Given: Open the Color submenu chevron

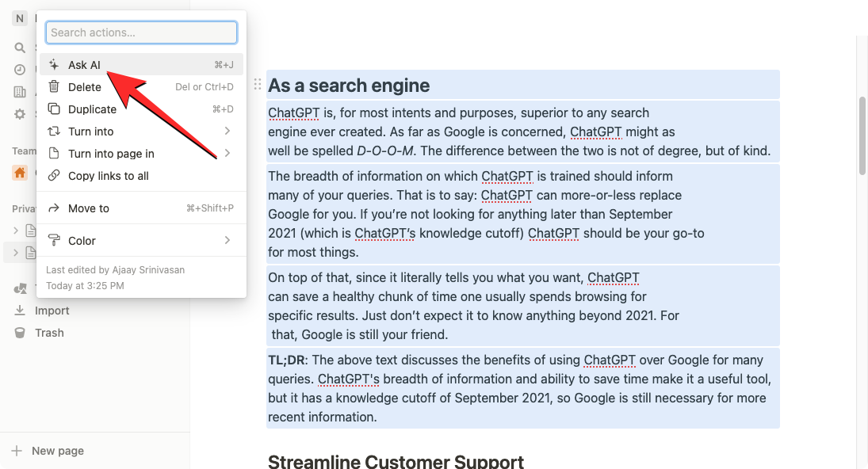Looking at the screenshot, I should [x=228, y=241].
